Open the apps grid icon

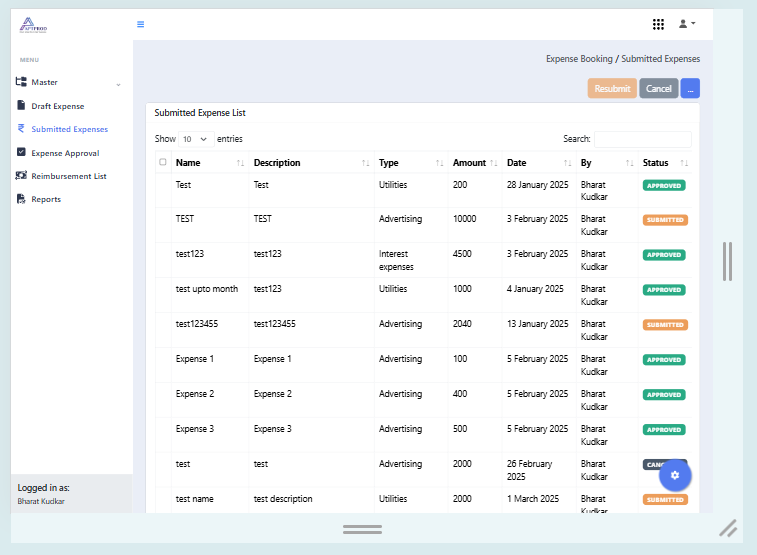(x=658, y=24)
